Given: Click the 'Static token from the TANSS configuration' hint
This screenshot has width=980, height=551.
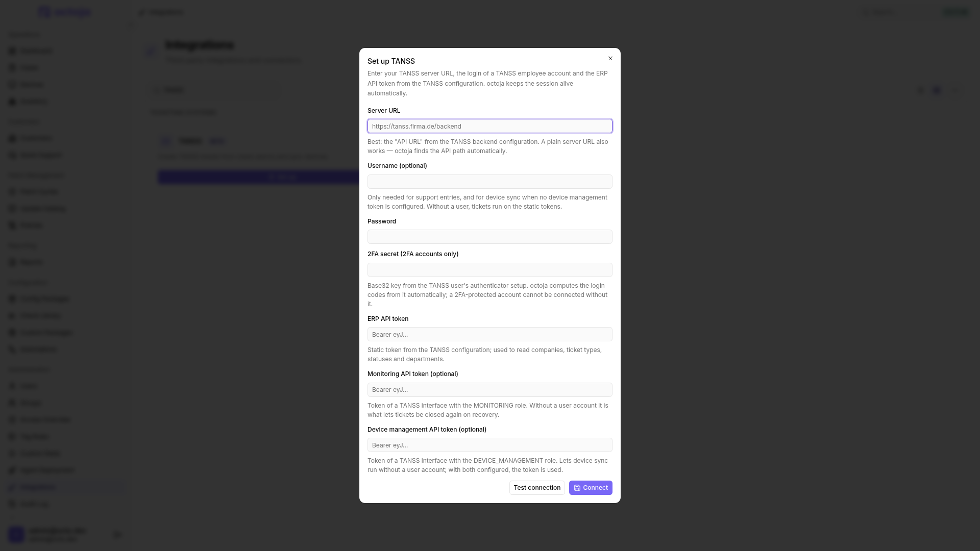Looking at the screenshot, I should click(x=484, y=355).
